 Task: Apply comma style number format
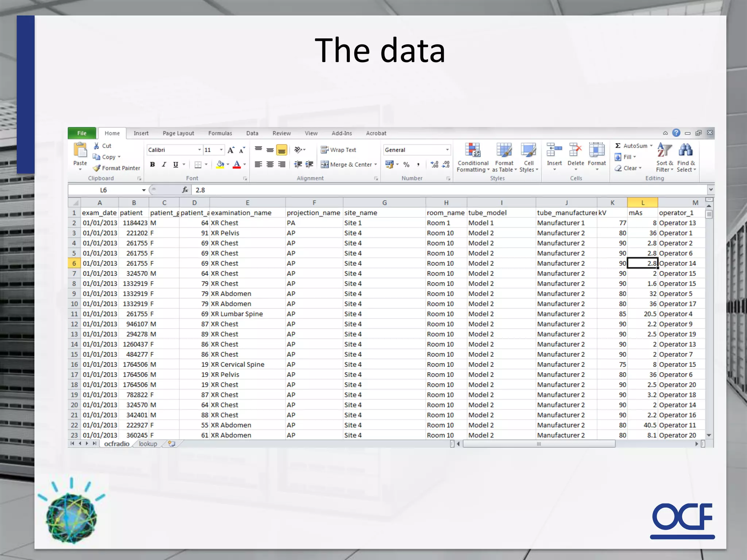tap(418, 165)
